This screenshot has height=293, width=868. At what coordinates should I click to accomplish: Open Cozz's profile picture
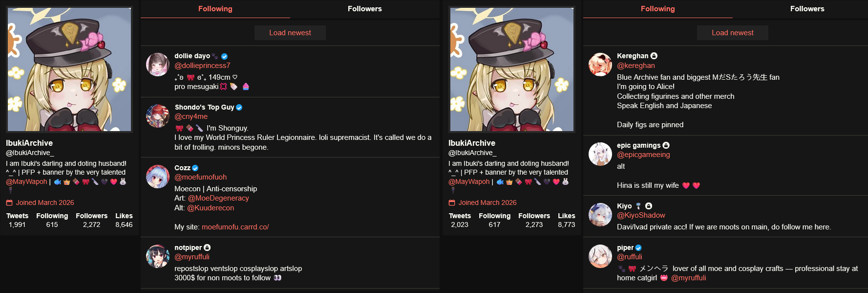tap(158, 177)
